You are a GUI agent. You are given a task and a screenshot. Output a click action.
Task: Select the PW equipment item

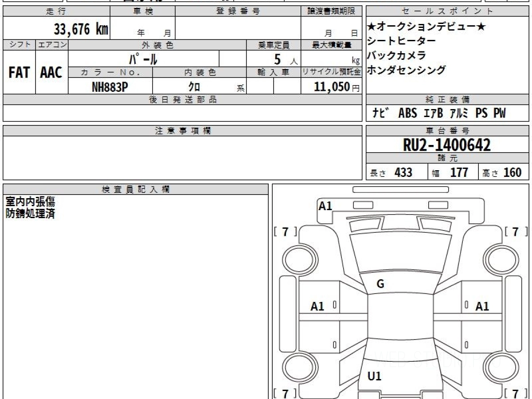coord(500,113)
